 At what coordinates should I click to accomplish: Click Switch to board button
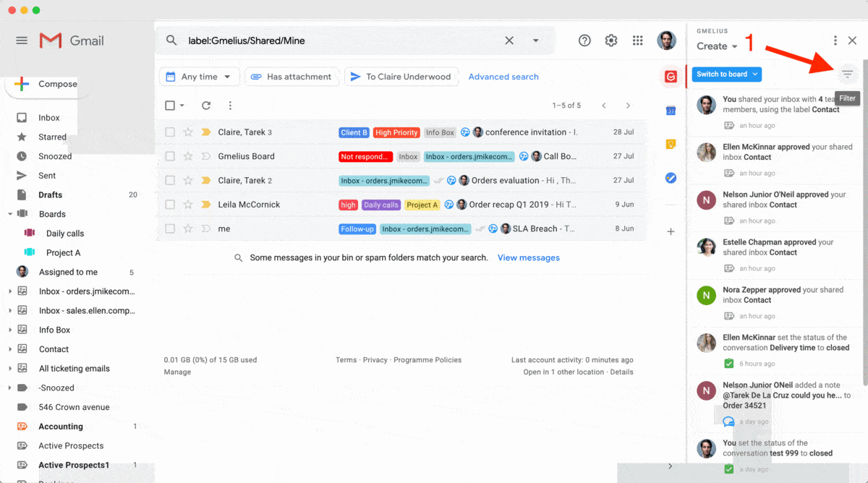[x=726, y=74]
